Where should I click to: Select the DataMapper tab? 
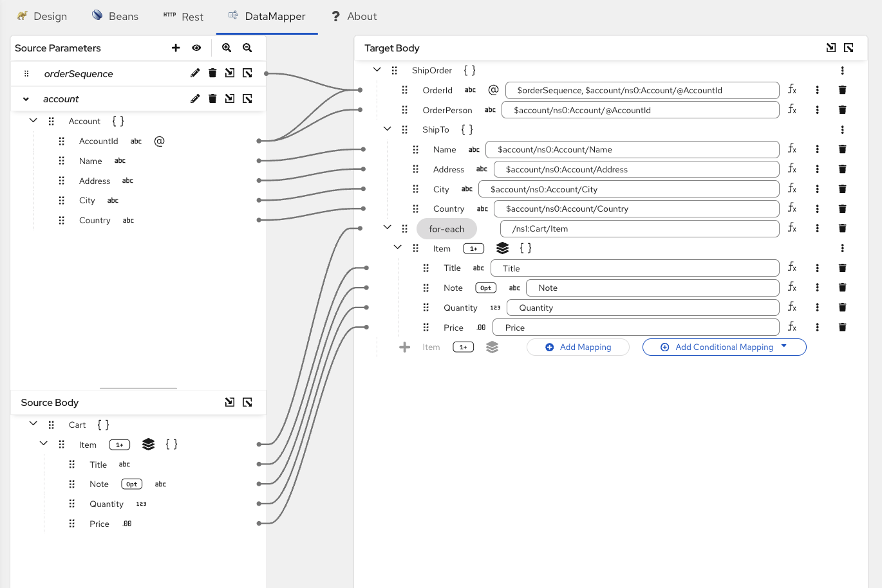coord(267,16)
